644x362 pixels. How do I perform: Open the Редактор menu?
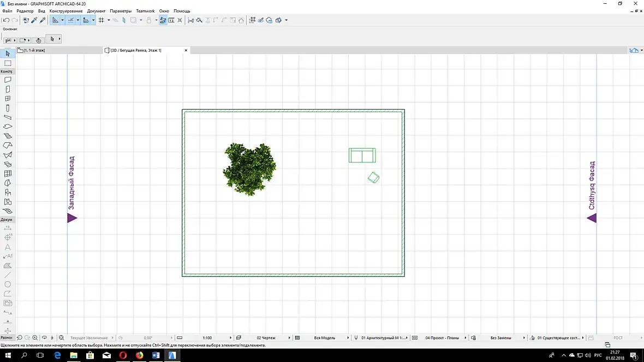tap(25, 11)
